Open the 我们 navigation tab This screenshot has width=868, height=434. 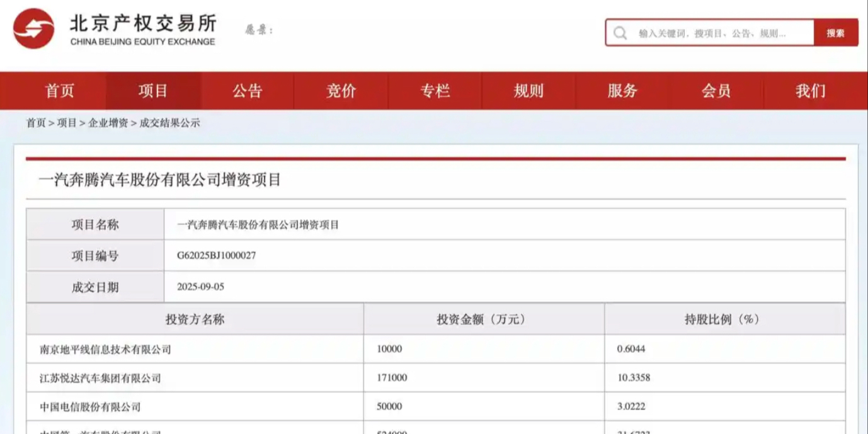(x=810, y=91)
